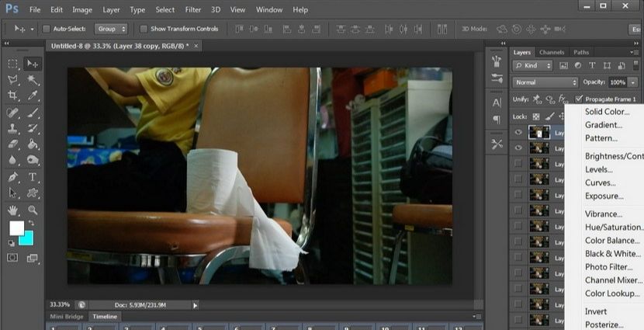Open the Layer menu in the menu bar
Screen dimensions: 644x330
111,9
